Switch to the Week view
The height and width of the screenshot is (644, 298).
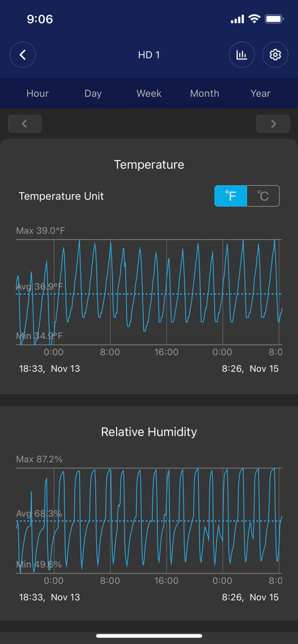149,93
